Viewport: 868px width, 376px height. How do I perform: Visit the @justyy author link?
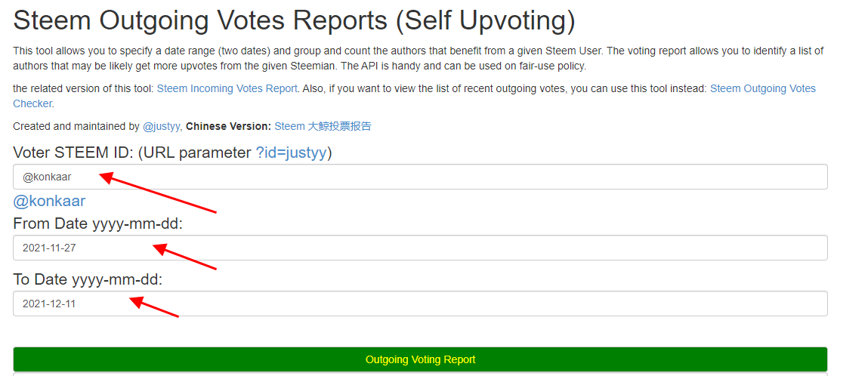tap(162, 127)
